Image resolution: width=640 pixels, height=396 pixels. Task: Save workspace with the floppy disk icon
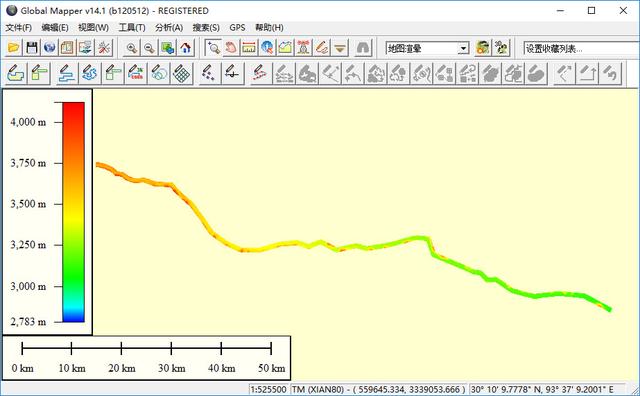[32, 48]
